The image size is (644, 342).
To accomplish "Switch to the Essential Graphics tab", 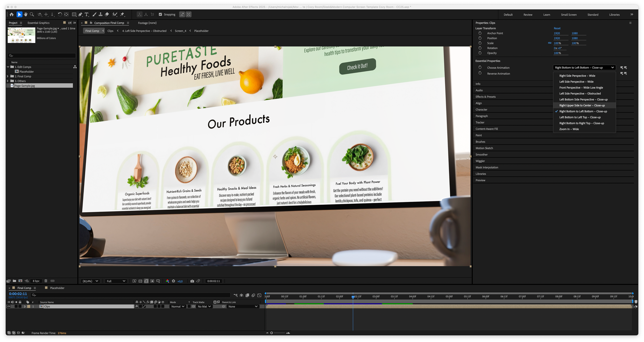I will click(39, 23).
